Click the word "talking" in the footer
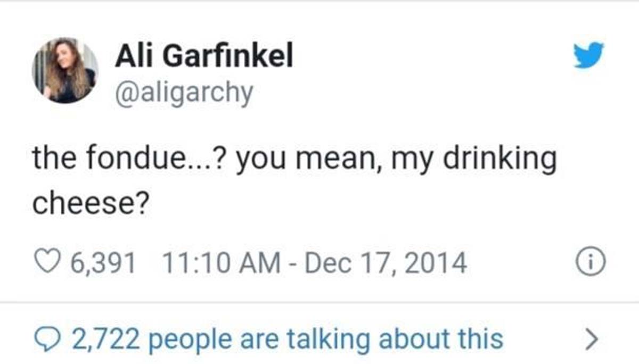 click(326, 338)
